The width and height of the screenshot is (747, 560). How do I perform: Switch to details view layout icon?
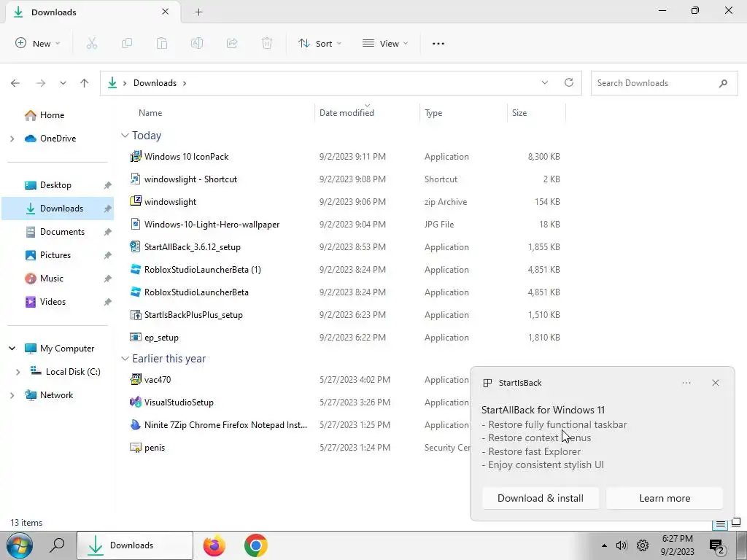[720, 524]
